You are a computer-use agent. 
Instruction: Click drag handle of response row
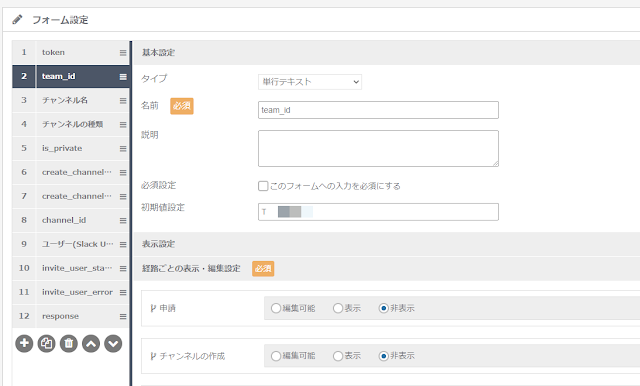click(123, 316)
